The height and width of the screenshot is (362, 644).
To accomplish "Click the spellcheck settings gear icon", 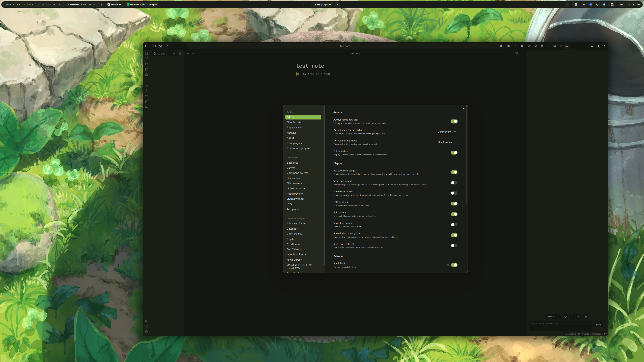I will coord(447,265).
